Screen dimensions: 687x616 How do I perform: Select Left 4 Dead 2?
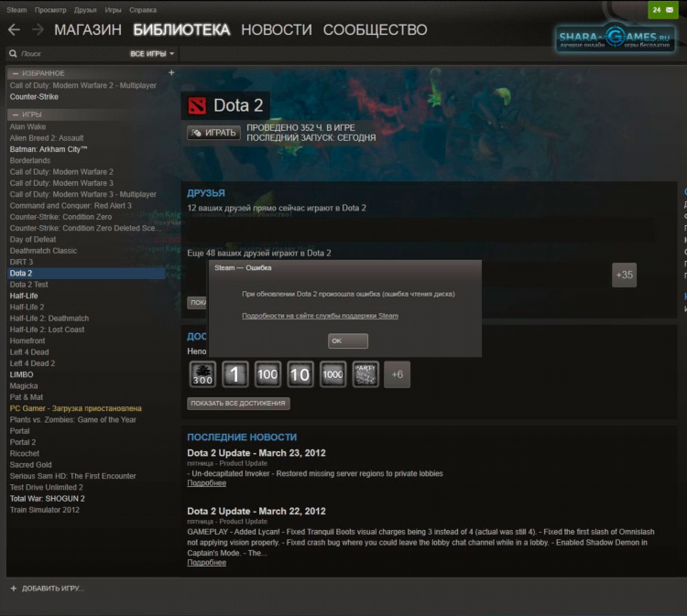32,363
